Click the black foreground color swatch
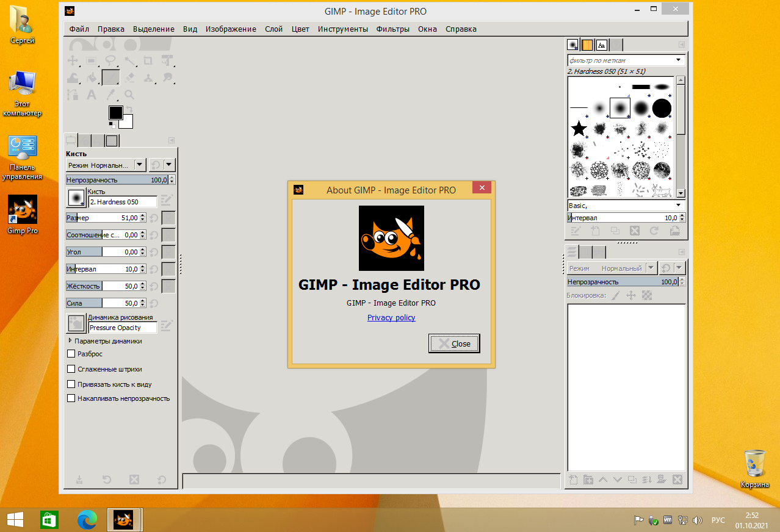This screenshot has height=532, width=780. pos(115,112)
